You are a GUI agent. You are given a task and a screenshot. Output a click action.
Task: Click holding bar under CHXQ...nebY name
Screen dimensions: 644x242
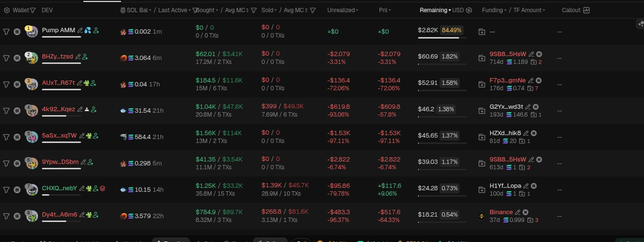[x=61, y=195]
